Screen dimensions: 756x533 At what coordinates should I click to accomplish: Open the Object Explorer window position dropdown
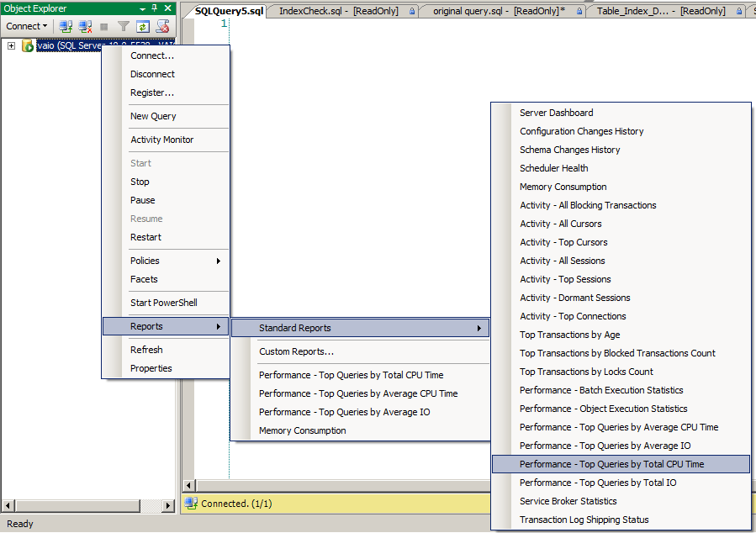[x=142, y=8]
